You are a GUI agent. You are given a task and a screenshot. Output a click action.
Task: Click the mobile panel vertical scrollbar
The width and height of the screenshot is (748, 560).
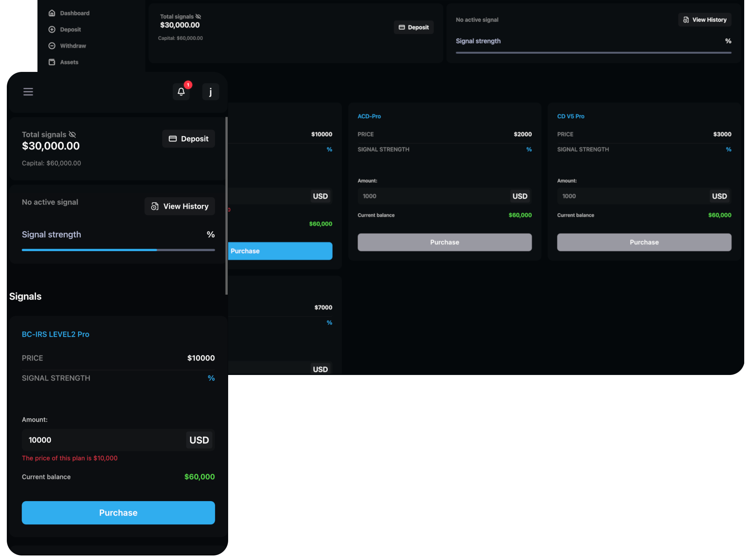click(226, 206)
